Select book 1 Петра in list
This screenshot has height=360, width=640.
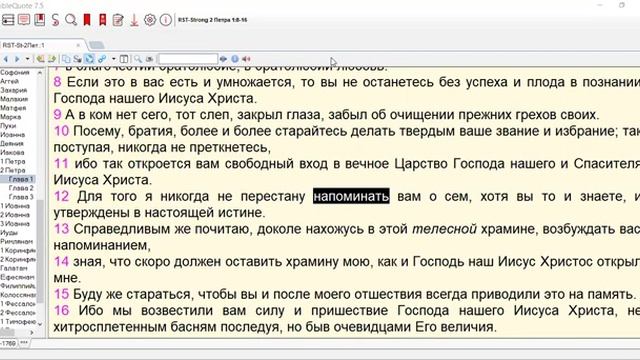coord(13,162)
